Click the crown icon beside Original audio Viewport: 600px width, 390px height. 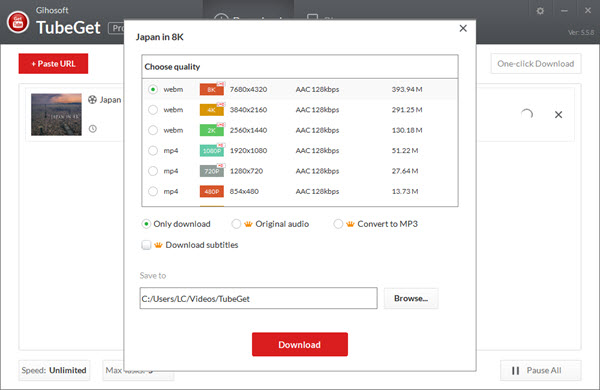(x=248, y=224)
